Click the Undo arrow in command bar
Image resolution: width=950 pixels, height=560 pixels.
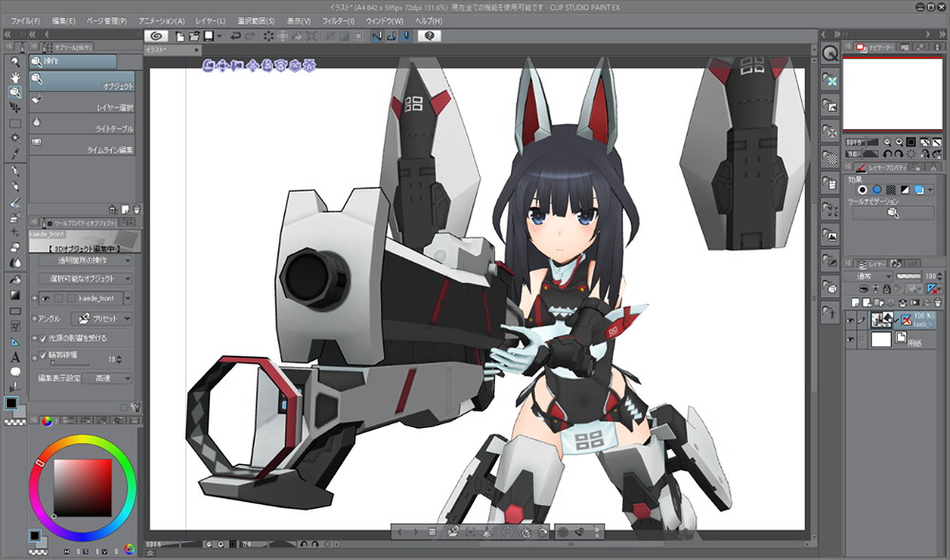236,36
